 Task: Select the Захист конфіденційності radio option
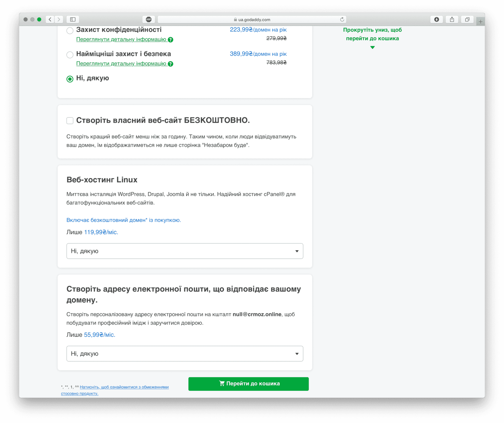(x=70, y=31)
